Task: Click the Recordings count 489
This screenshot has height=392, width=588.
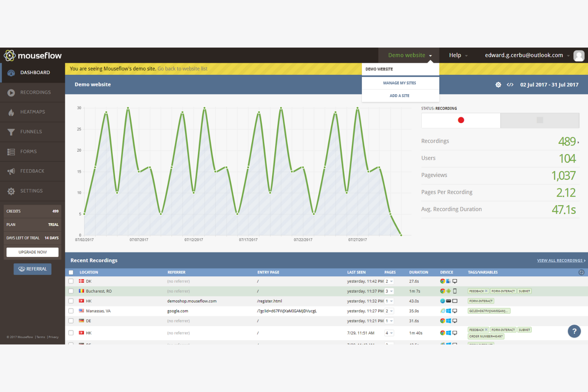Action: pos(567,141)
